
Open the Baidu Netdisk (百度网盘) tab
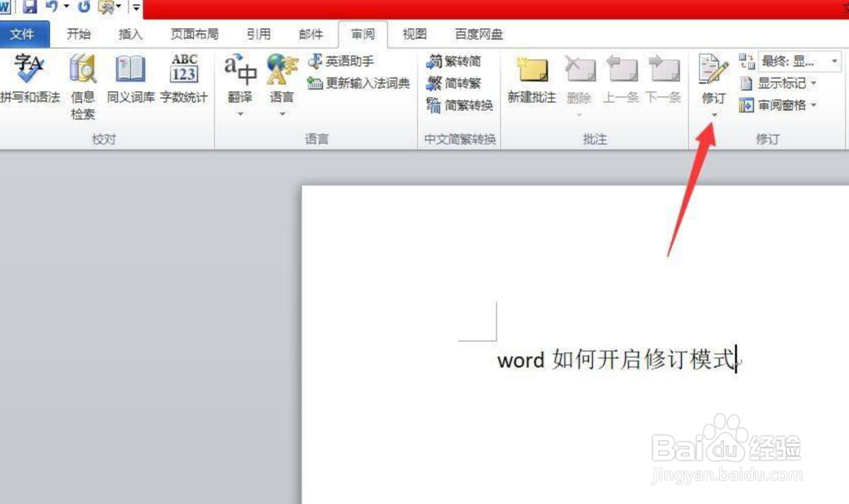pyautogui.click(x=478, y=34)
